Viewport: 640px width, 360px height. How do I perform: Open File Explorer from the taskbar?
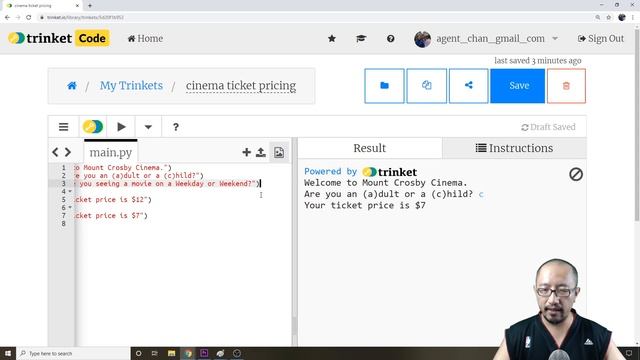171,353
